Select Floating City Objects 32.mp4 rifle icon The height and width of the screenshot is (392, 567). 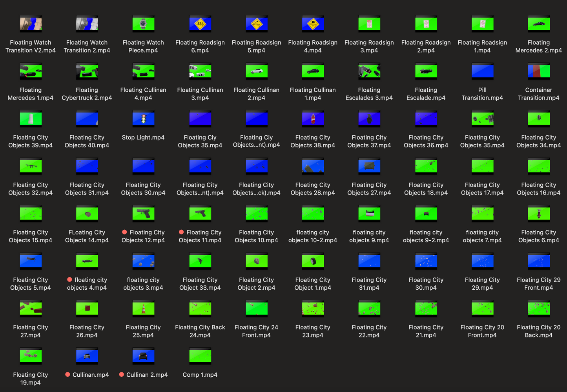[31, 167]
